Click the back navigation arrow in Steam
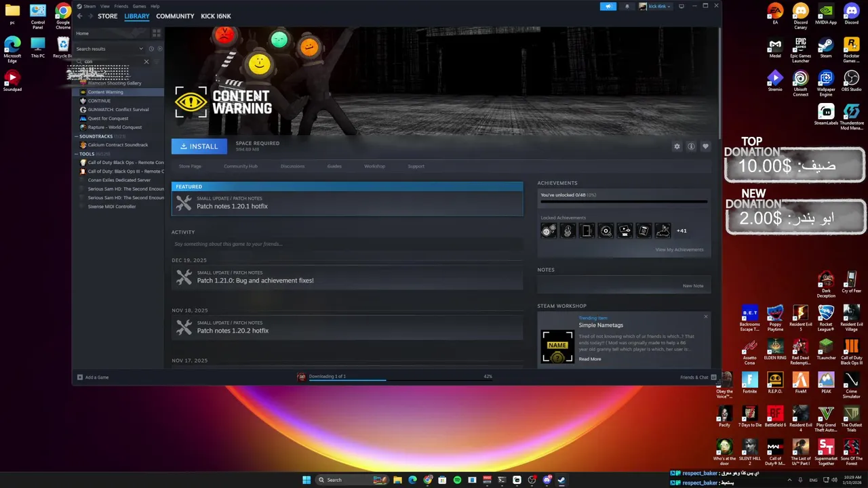 (80, 16)
